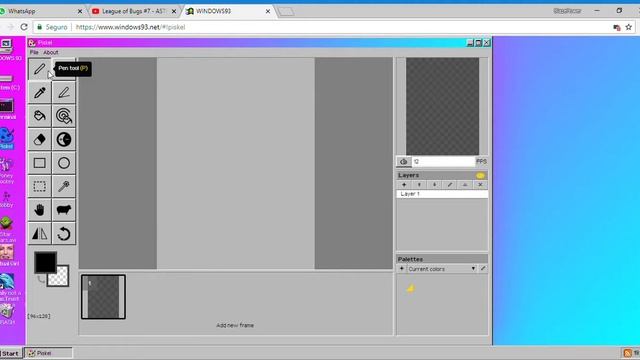640x360 pixels.
Task: Select the Paint bucket tool
Action: 40,116
